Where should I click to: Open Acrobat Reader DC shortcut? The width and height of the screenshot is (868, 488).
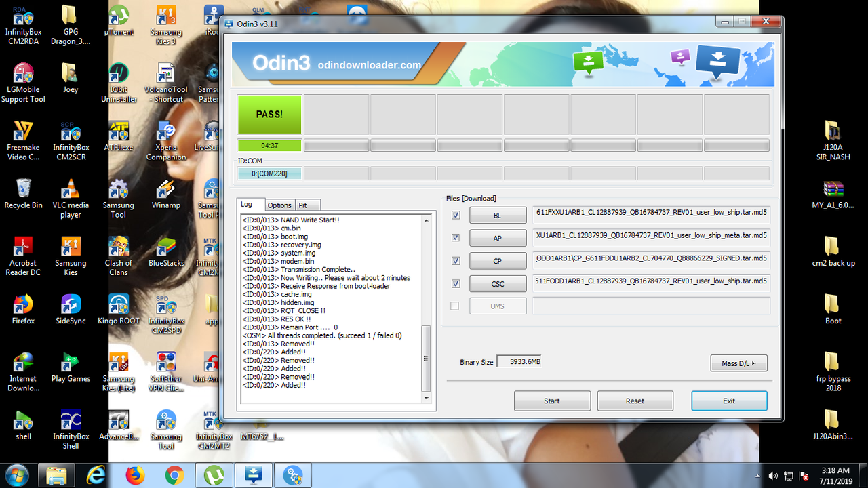click(x=23, y=256)
